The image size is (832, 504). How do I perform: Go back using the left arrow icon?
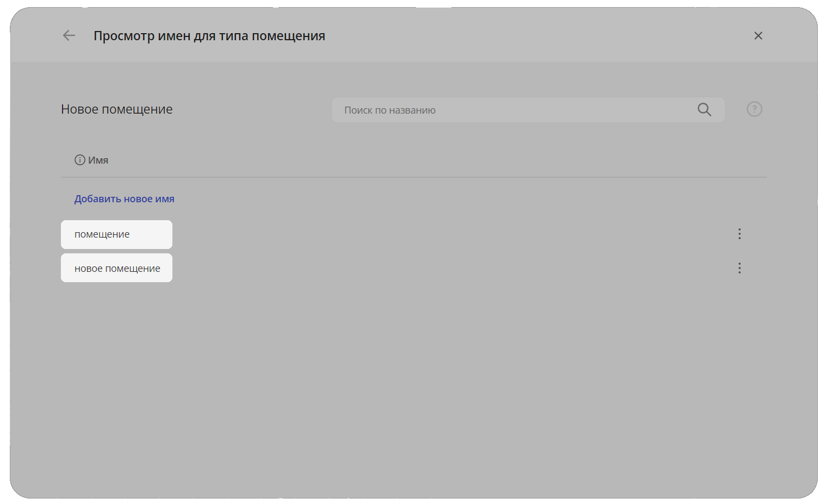[69, 36]
